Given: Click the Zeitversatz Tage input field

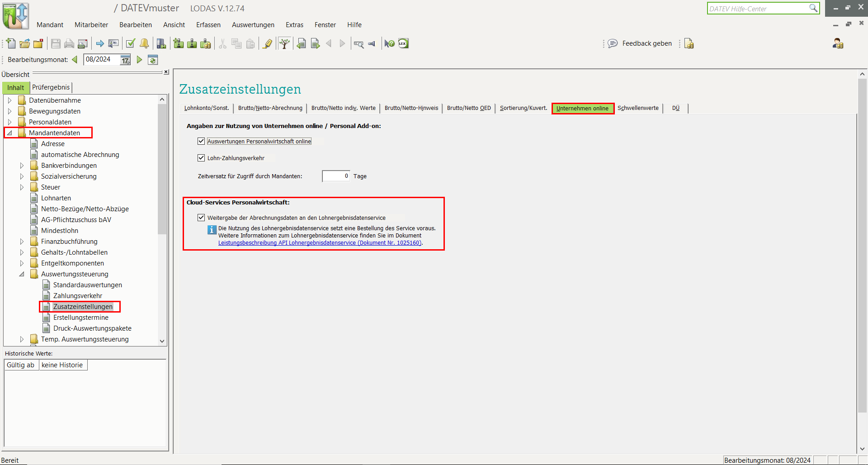Looking at the screenshot, I should pos(335,176).
